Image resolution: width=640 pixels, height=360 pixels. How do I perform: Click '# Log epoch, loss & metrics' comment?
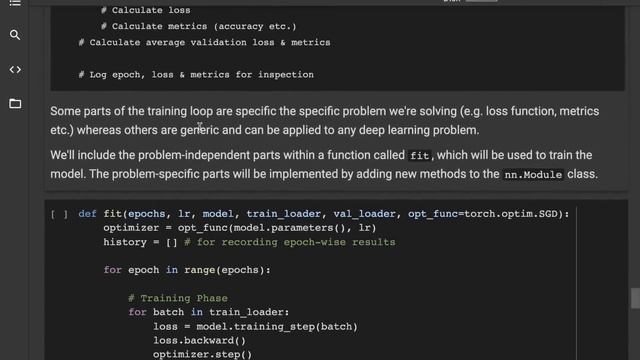(196, 75)
